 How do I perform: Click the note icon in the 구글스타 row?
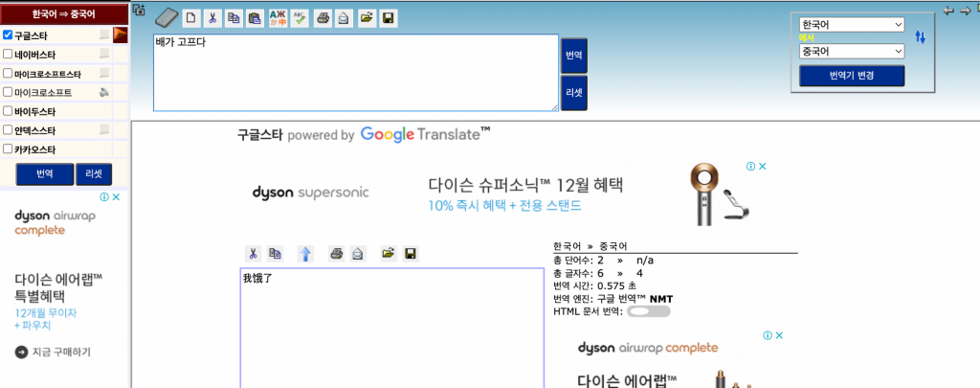[104, 35]
